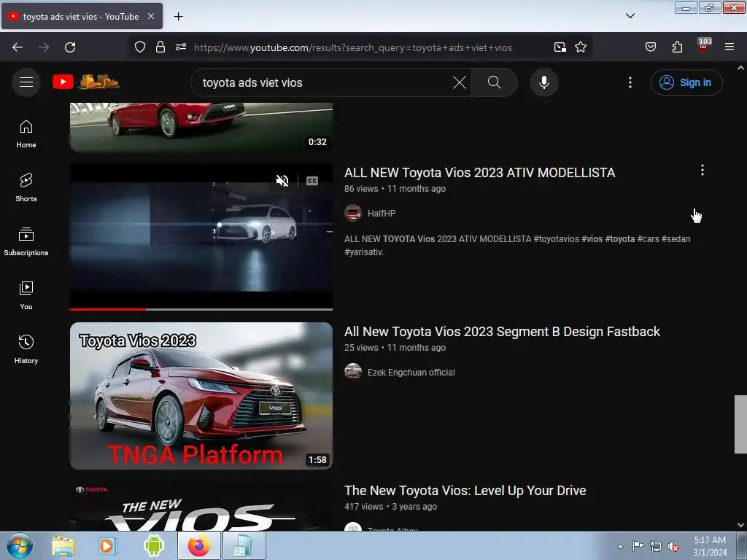Bookmark this page with the star
This screenshot has width=747, height=560.
(580, 47)
